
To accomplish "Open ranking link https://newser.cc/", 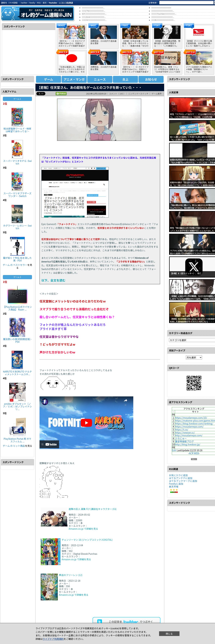I will (x=185, y=433).
